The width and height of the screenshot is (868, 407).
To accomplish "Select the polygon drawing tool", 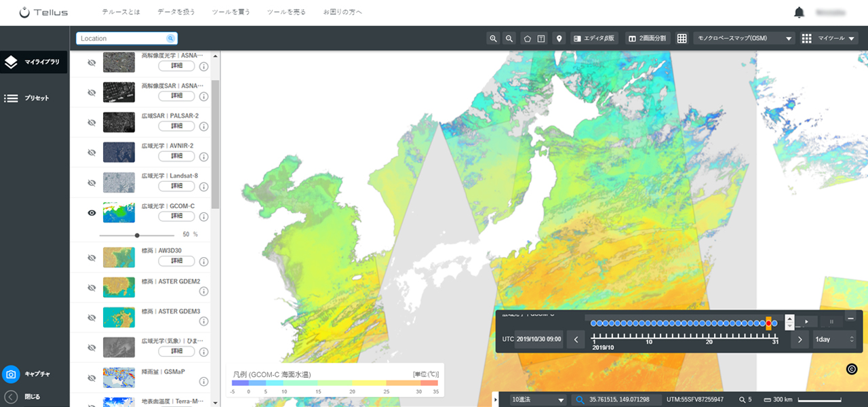I will pos(527,39).
